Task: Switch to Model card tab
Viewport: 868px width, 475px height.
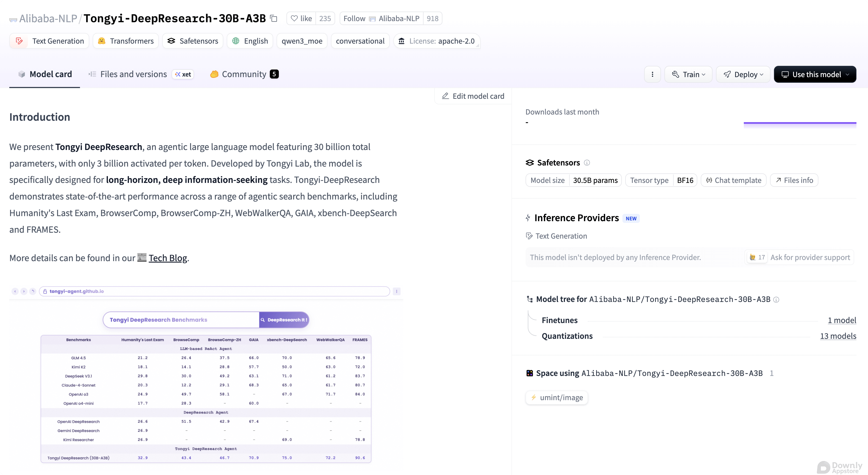Action: point(44,74)
